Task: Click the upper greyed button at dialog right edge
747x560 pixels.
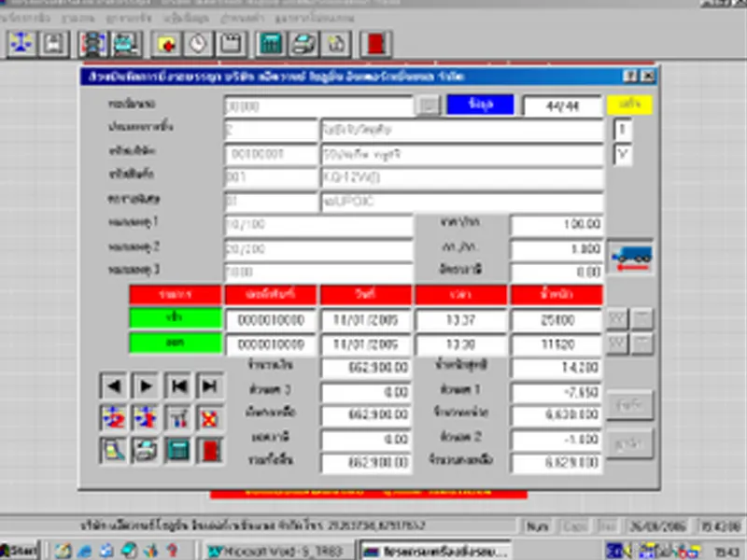Action: pos(629,406)
